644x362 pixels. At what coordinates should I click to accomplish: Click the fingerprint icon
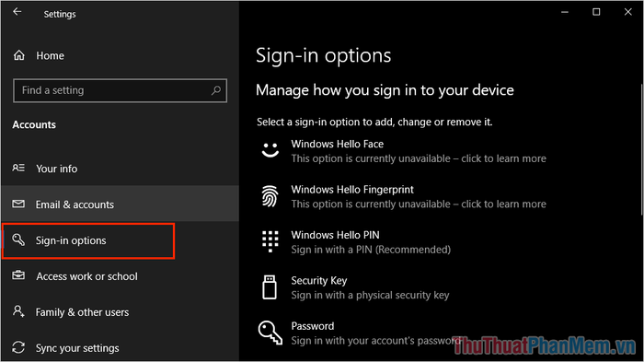(x=270, y=196)
